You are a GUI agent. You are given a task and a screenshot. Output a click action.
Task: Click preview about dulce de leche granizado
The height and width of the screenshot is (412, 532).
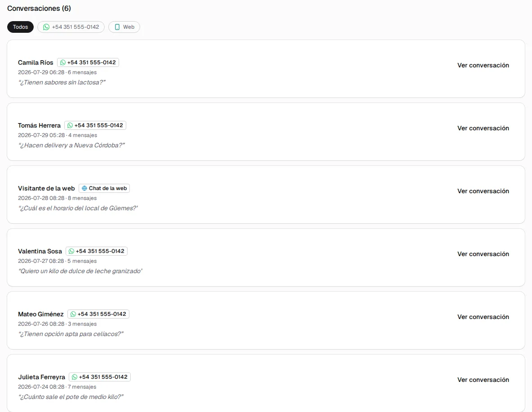80,271
